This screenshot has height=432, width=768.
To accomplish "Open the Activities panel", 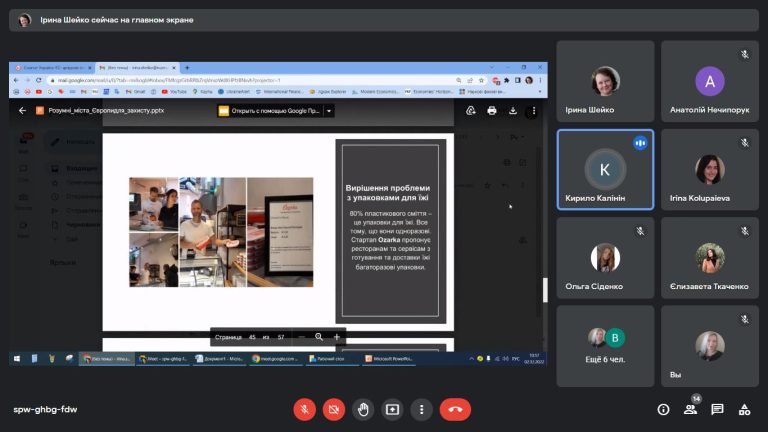I will coord(744,409).
